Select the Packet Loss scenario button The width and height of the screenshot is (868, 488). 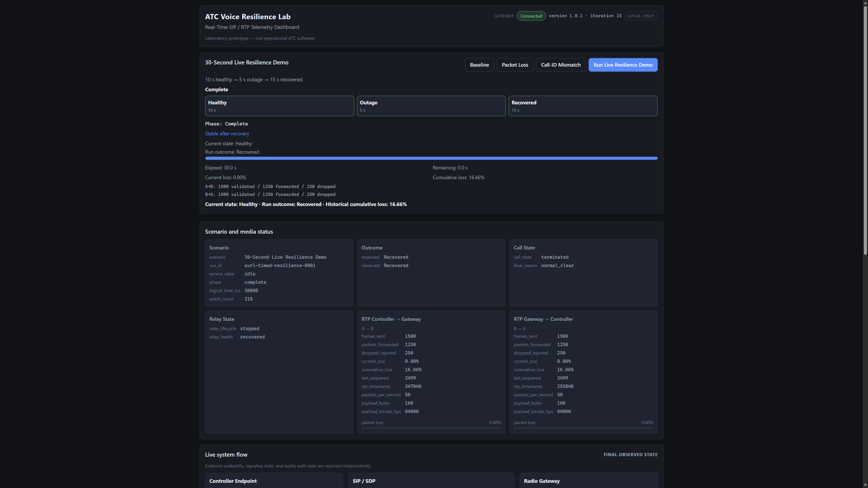tap(515, 65)
